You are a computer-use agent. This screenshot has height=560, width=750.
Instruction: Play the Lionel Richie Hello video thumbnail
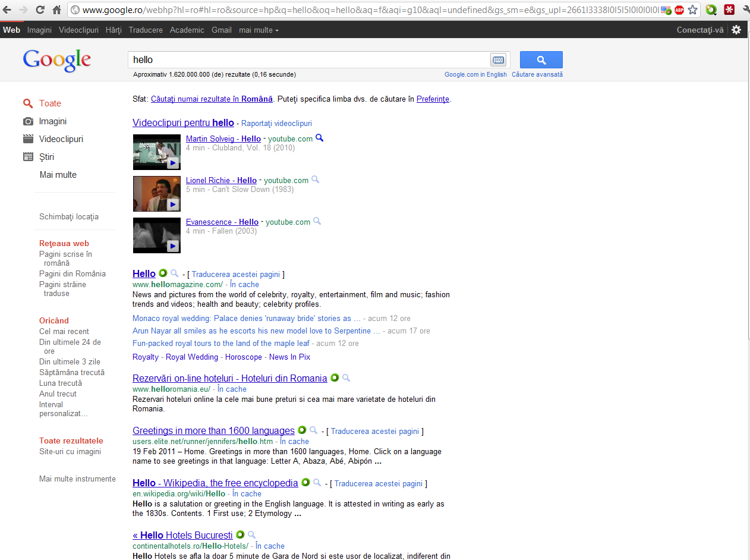pos(157,194)
